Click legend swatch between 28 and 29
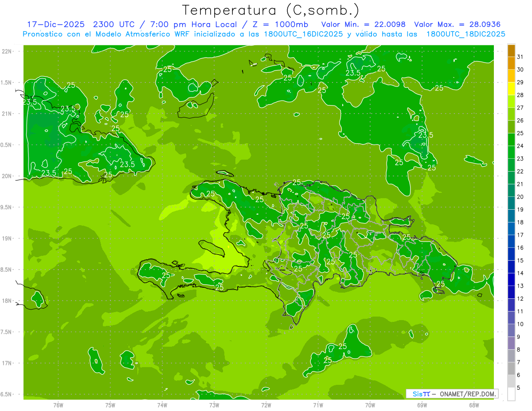532x411 pixels. (511, 89)
